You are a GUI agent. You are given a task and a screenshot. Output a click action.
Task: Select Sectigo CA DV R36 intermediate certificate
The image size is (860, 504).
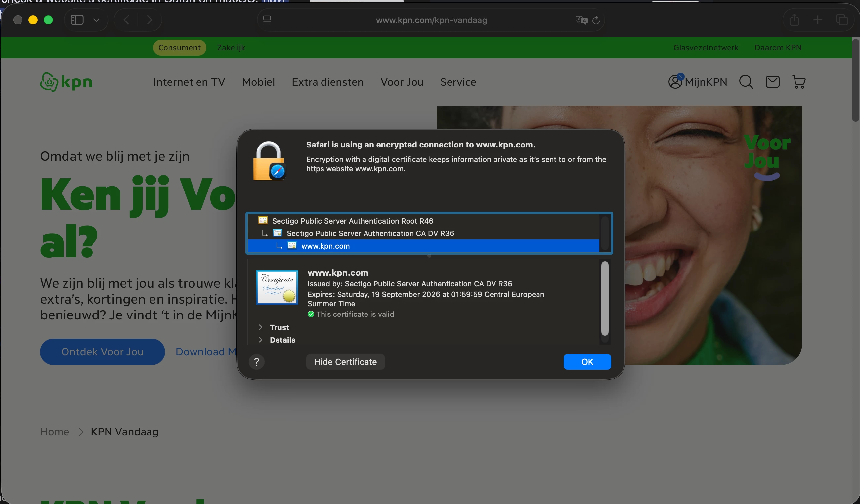(370, 233)
